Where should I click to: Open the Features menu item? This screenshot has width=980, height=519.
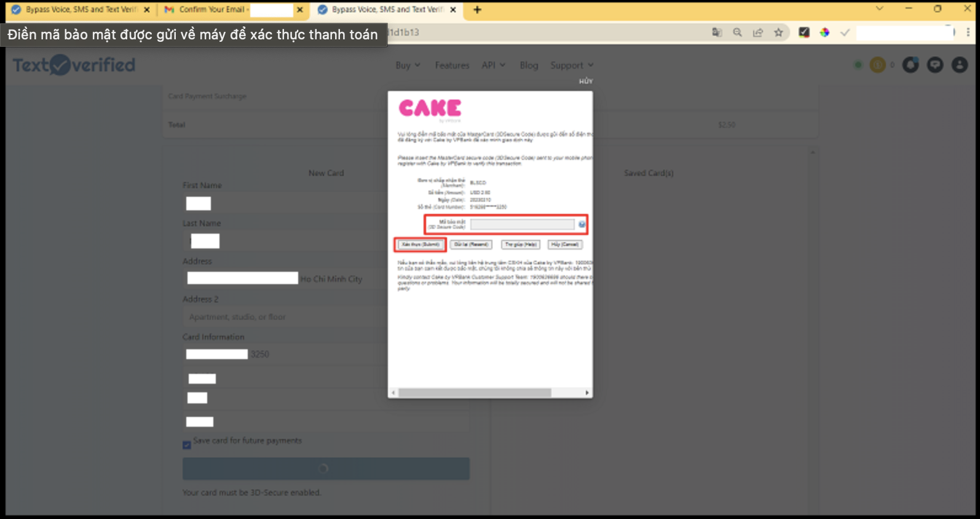tap(452, 65)
